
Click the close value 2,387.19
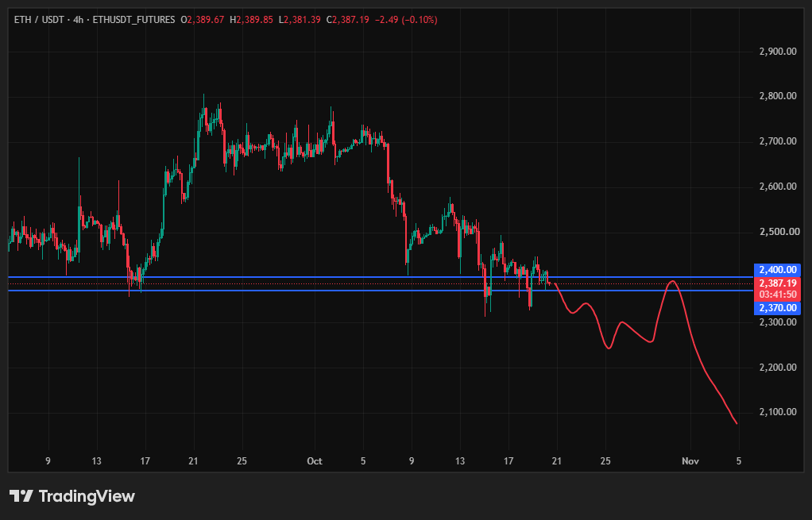tap(350, 20)
